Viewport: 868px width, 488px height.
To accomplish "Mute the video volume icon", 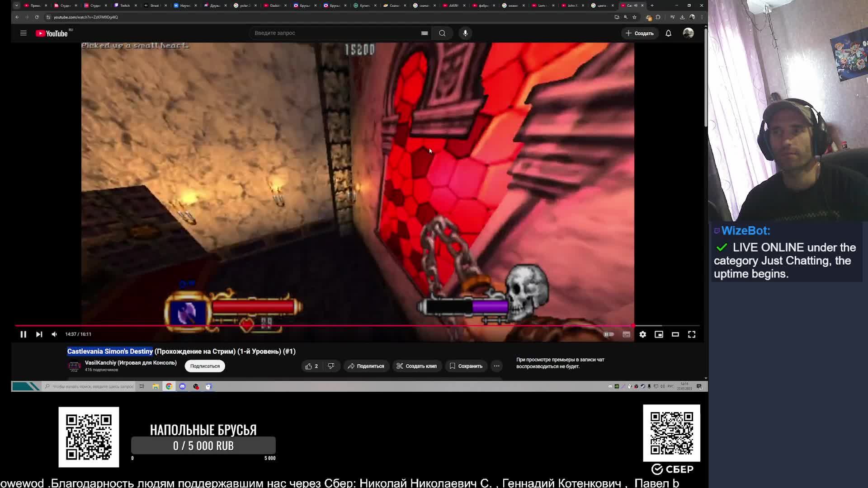I will coord(54,334).
